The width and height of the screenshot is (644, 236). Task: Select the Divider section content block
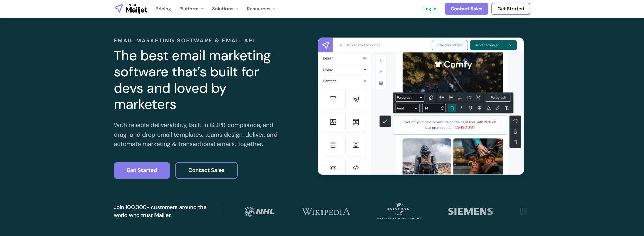(x=333, y=145)
